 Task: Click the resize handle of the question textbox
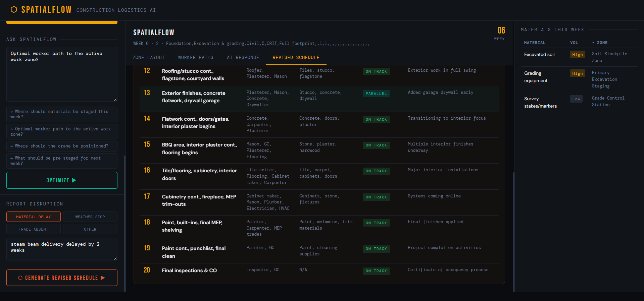115,100
